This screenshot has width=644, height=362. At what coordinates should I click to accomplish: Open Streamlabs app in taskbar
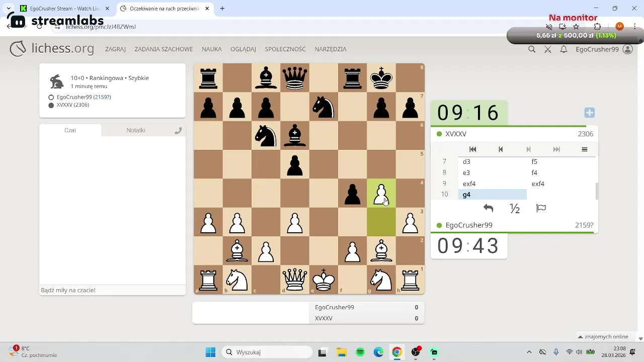[434, 352]
